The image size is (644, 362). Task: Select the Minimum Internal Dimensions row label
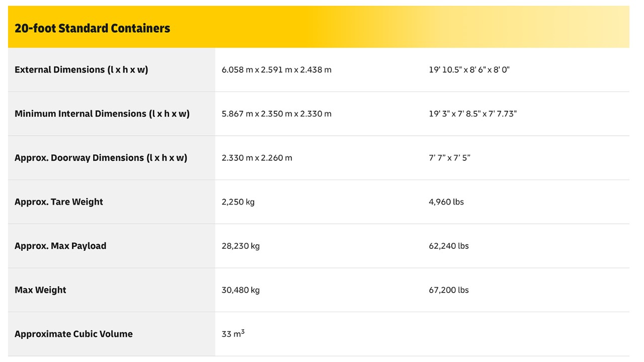[102, 114]
